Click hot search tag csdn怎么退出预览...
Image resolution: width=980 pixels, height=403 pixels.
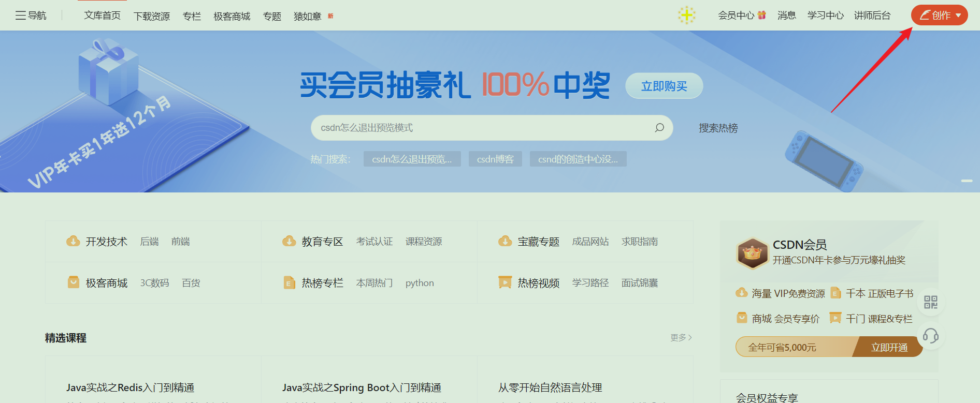(412, 159)
